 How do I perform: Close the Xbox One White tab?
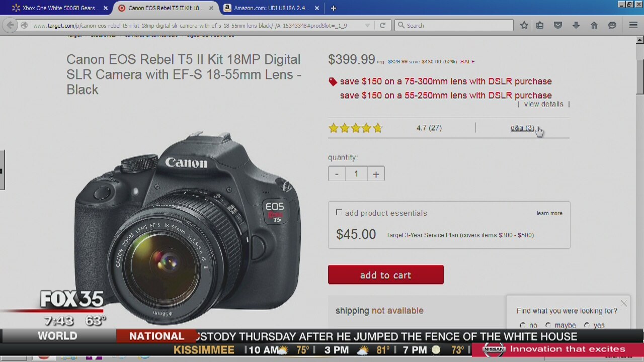click(x=106, y=8)
